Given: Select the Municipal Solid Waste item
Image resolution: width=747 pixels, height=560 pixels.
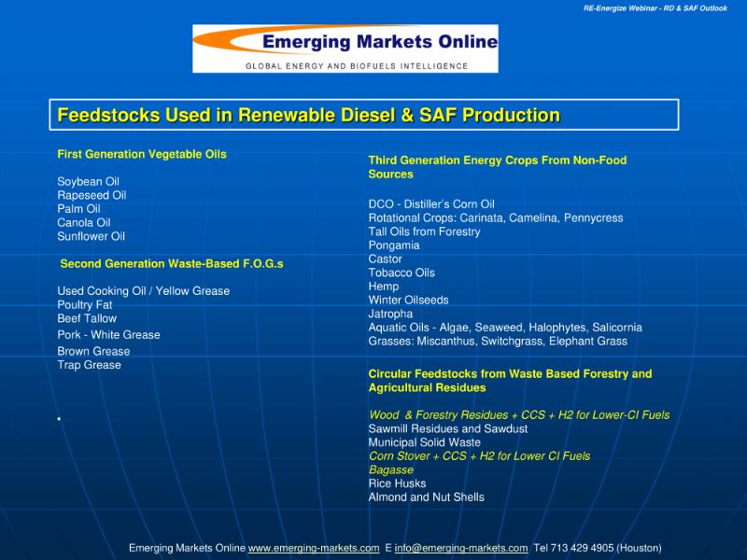Looking at the screenshot, I should pyautogui.click(x=424, y=442).
